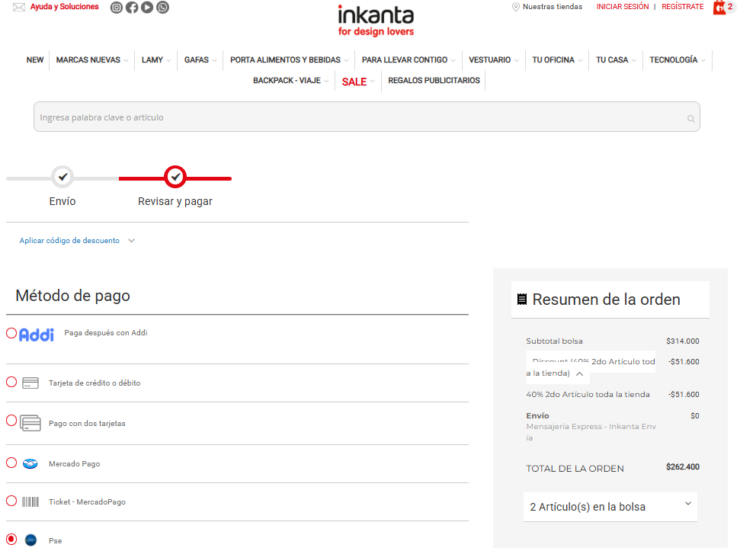The image size is (756, 551).
Task: Select Tarjeta de crédito o débito radio button
Action: tap(11, 383)
